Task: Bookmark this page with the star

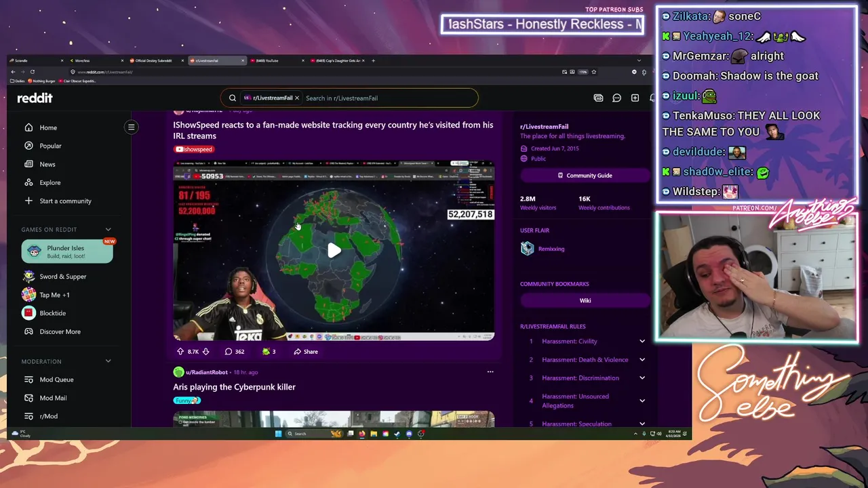Action: coord(594,72)
